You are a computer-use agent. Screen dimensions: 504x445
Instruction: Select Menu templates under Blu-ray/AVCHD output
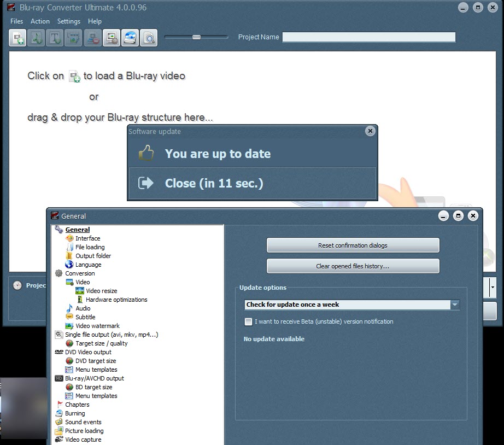click(96, 395)
